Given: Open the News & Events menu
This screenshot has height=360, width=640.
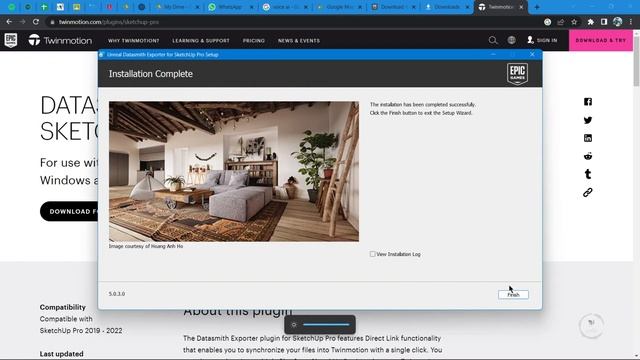Looking at the screenshot, I should [299, 41].
